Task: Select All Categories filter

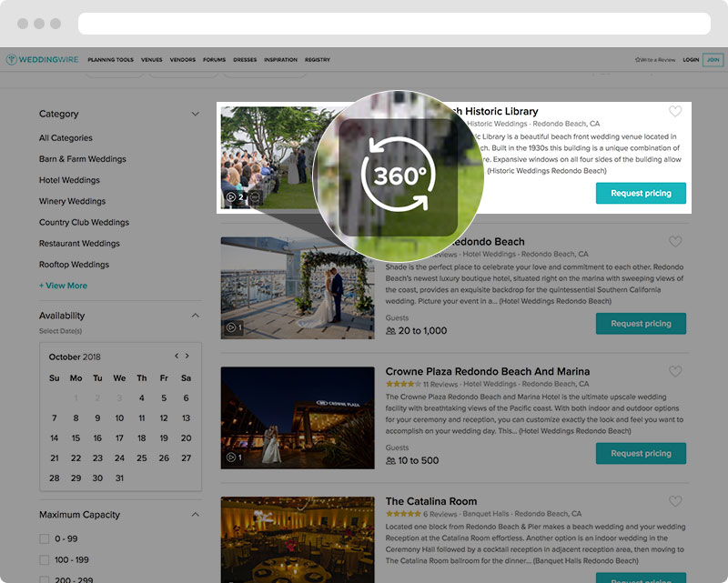Action: [x=66, y=138]
